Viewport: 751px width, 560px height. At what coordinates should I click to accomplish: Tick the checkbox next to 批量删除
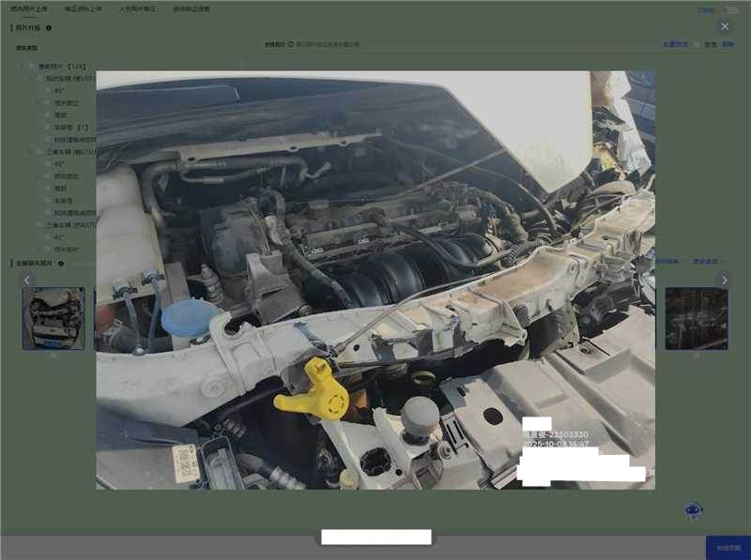tap(697, 44)
